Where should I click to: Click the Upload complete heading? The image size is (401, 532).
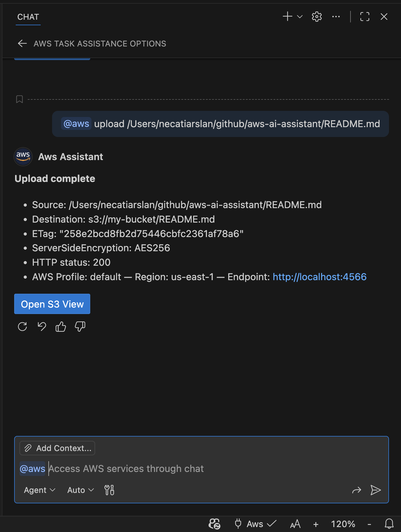(x=55, y=179)
